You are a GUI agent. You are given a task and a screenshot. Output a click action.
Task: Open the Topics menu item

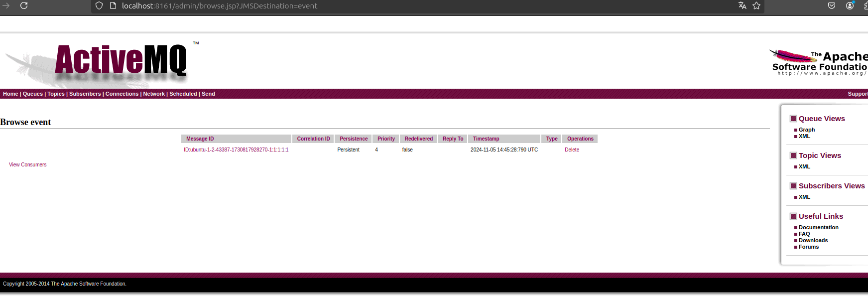tap(56, 94)
